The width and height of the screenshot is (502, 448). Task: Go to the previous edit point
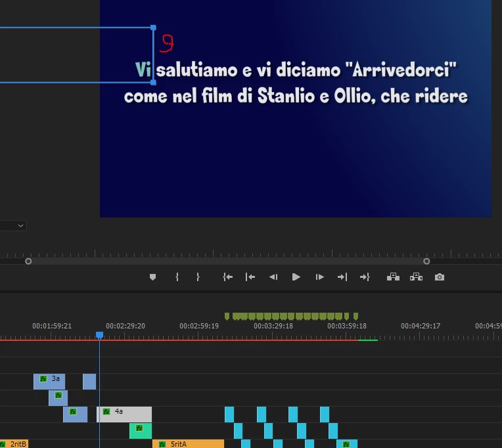(250, 277)
